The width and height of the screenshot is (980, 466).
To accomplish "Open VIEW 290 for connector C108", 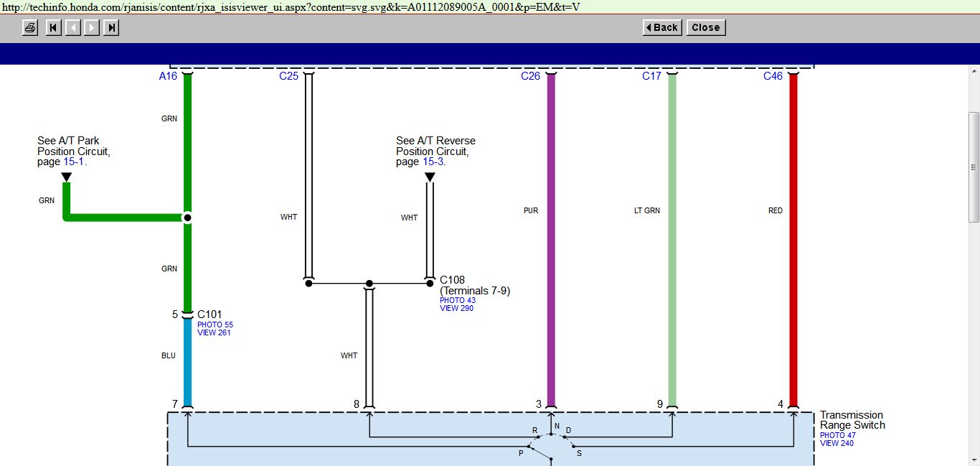I will tap(456, 308).
